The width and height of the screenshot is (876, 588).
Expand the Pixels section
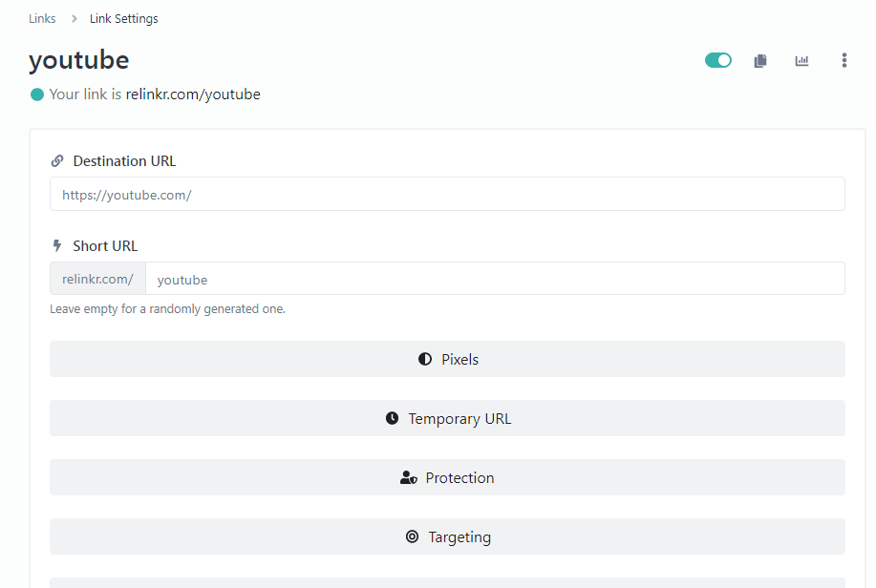(447, 359)
